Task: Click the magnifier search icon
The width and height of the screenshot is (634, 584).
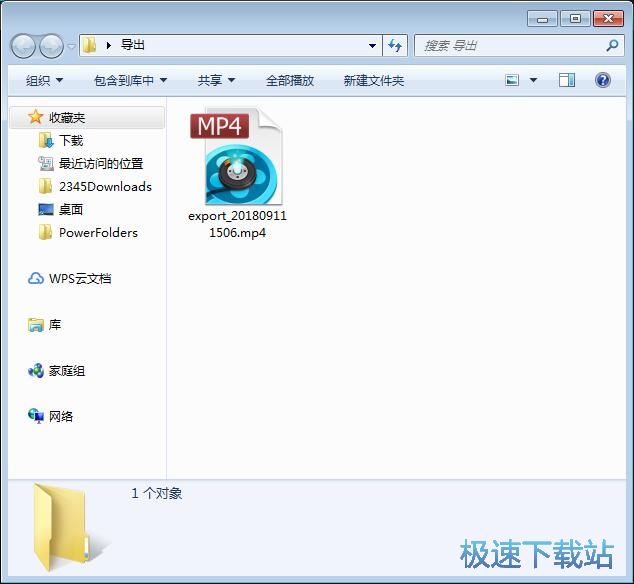Action: pos(612,45)
